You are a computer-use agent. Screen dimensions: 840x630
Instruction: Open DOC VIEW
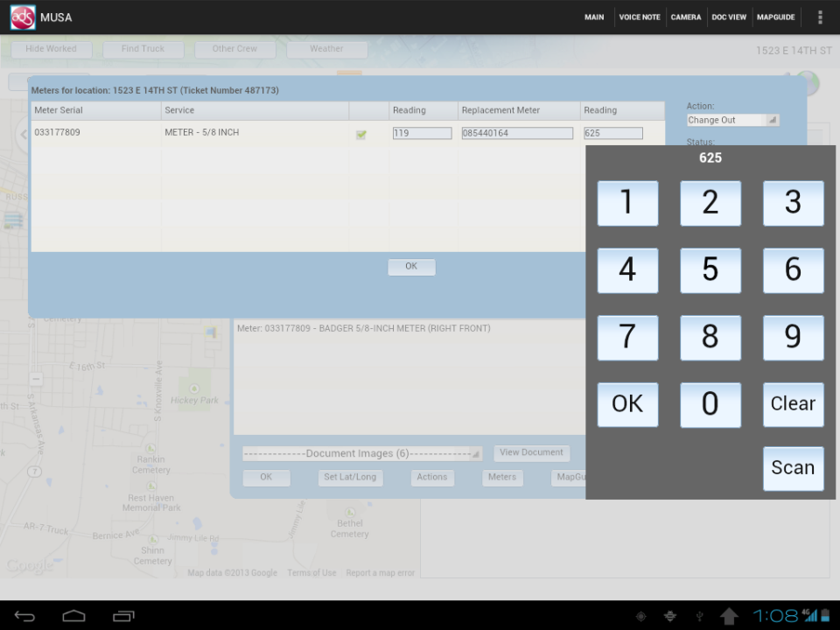pos(729,17)
